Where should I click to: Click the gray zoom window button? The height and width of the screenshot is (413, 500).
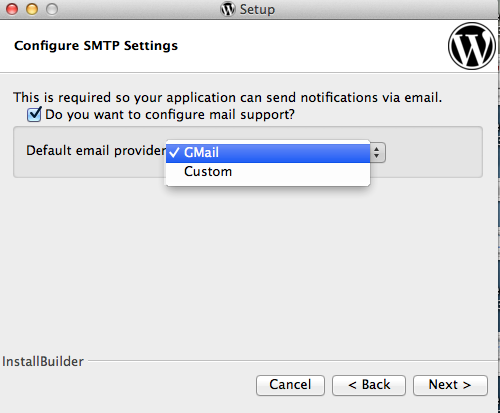coord(52,9)
